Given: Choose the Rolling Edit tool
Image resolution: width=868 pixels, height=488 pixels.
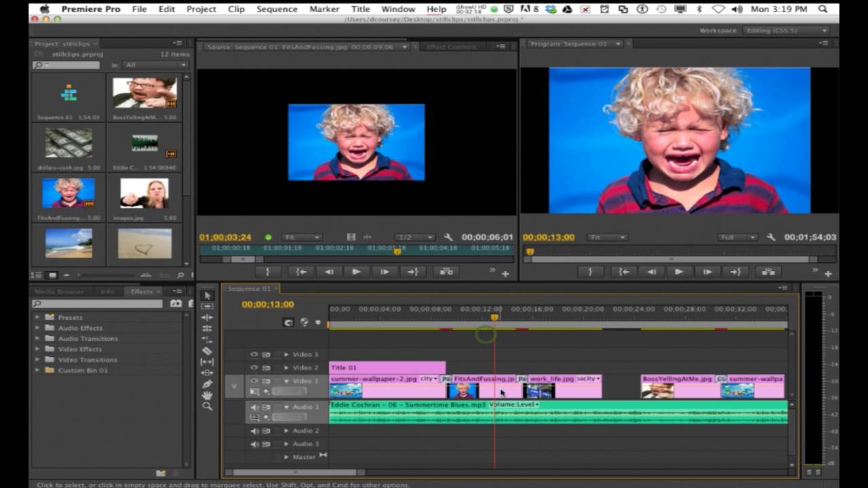Looking at the screenshot, I should [x=208, y=328].
